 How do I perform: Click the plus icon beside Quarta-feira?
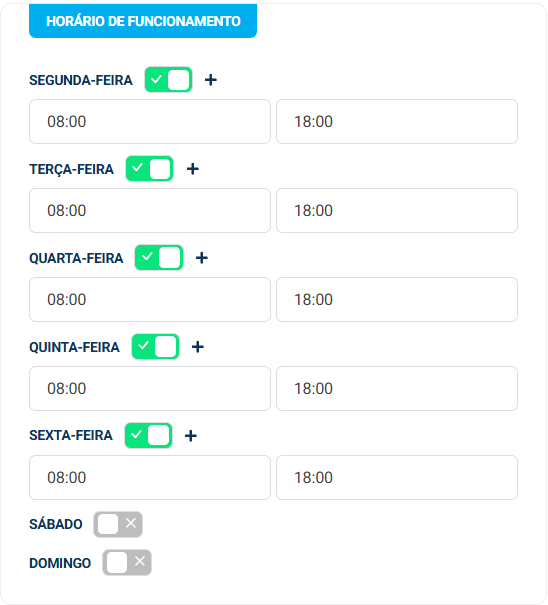click(x=202, y=258)
